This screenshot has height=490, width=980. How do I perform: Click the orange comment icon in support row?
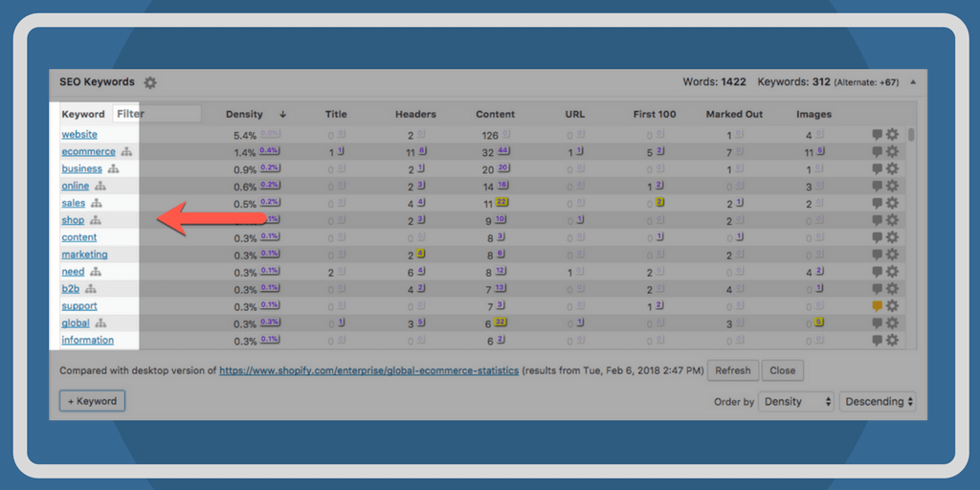[x=877, y=306]
